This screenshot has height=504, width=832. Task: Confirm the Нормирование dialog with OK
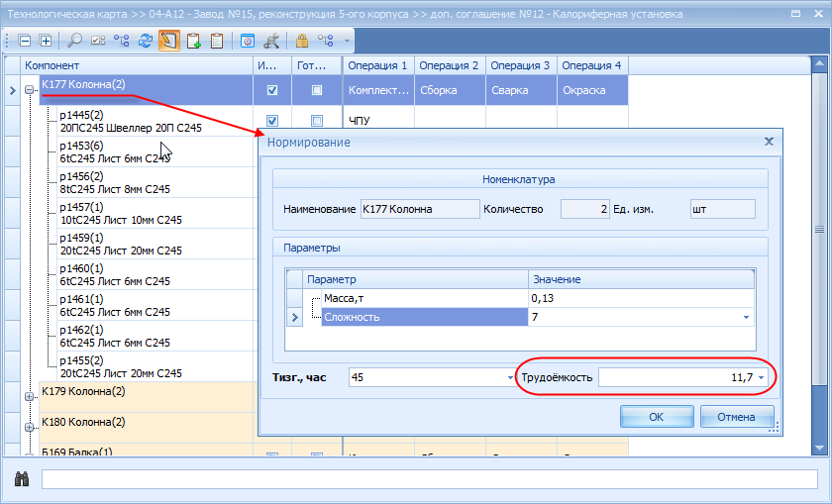click(657, 417)
